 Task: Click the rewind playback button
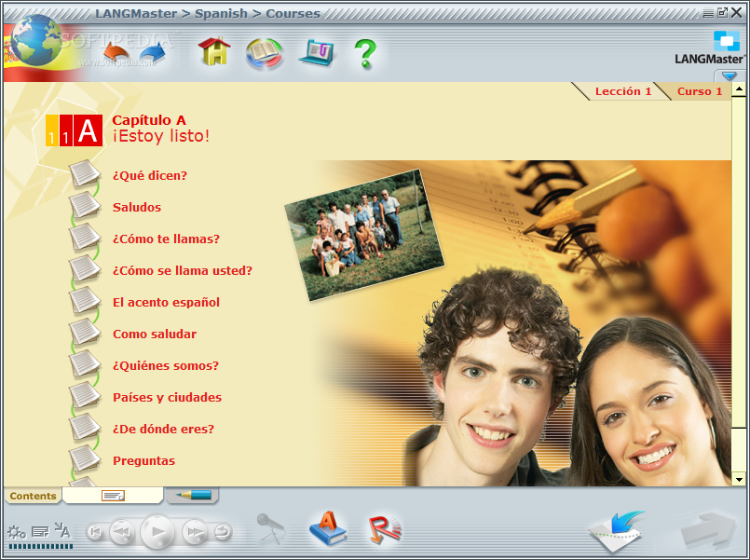click(x=122, y=532)
